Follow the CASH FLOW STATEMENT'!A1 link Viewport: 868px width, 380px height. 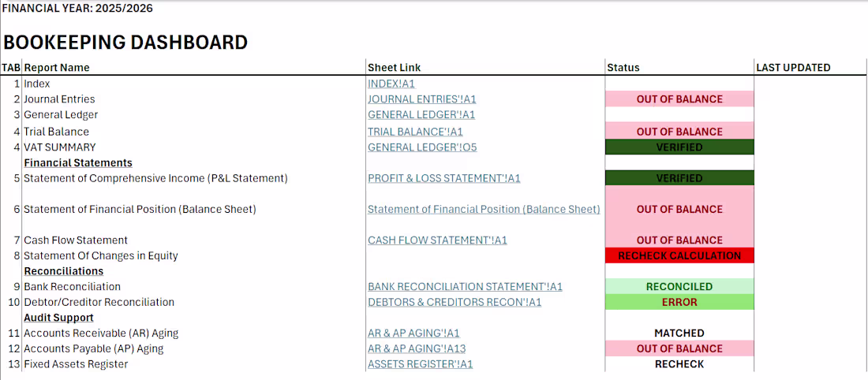437,240
